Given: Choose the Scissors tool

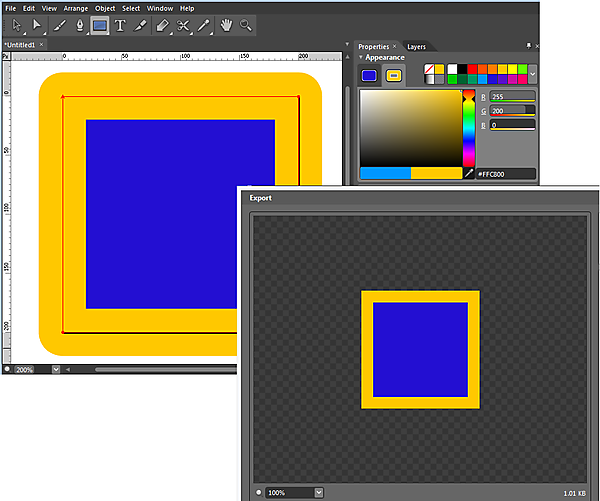Looking at the screenshot, I should [x=183, y=25].
